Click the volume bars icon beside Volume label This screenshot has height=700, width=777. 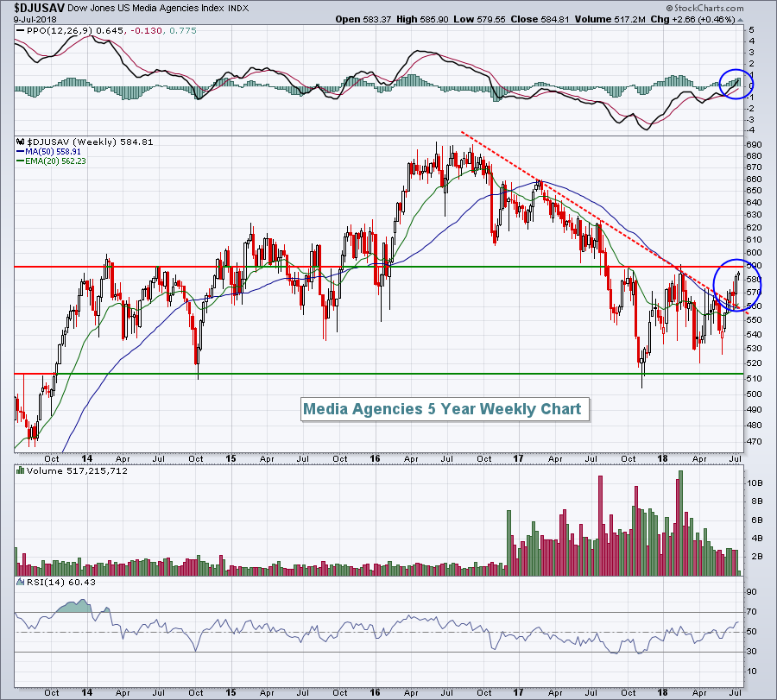tap(21, 470)
